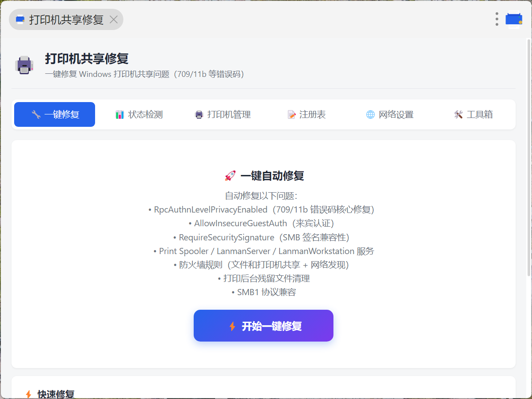Image resolution: width=532 pixels, height=399 pixels.
Task: Open the 工具箱 tab
Action: [473, 114]
